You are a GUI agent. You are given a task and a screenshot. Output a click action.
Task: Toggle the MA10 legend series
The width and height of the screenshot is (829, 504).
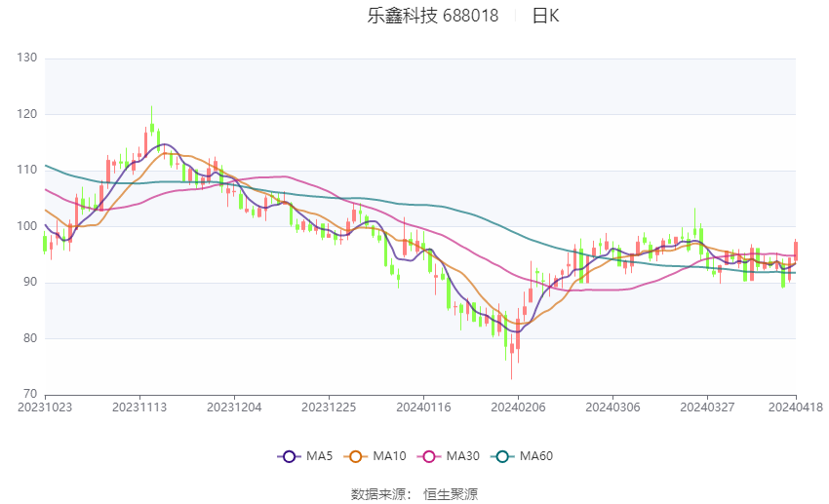pos(375,456)
